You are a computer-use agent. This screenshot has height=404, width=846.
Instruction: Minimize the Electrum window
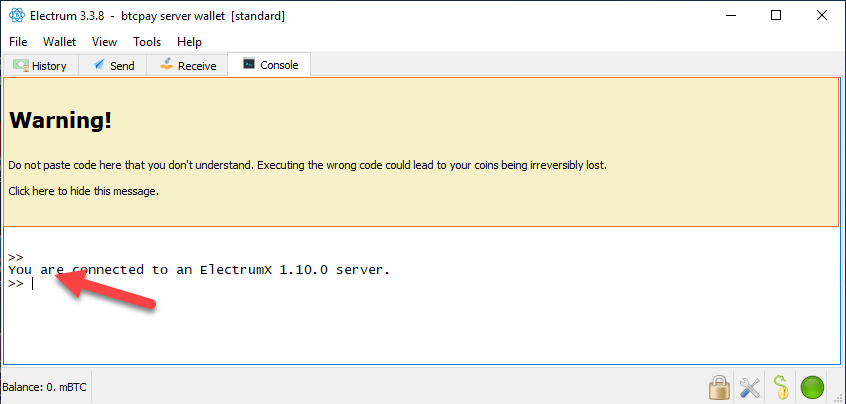point(731,16)
